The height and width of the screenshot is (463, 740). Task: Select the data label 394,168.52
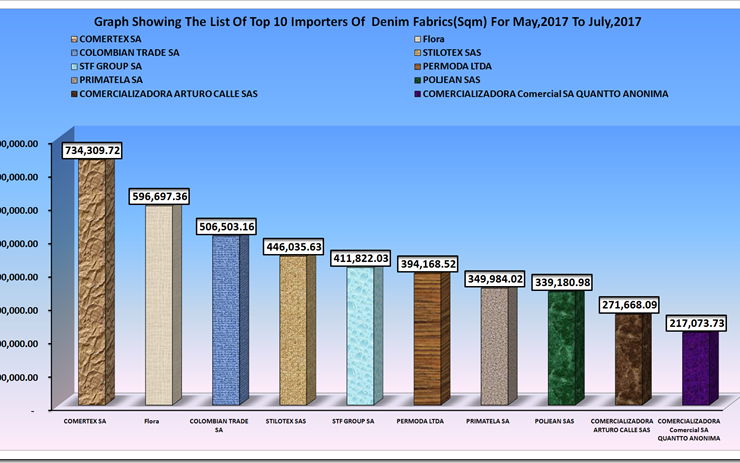pos(428,264)
